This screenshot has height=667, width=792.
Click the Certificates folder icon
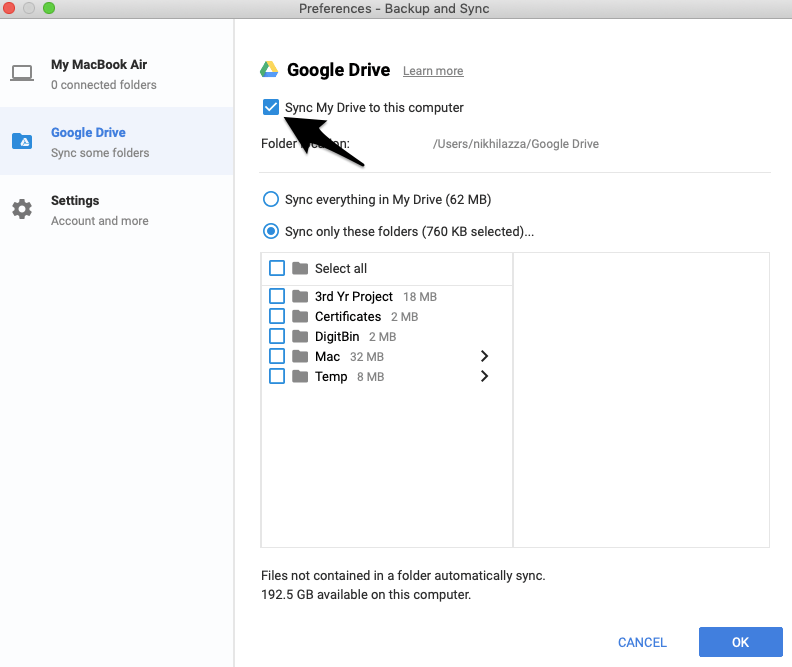tap(300, 316)
